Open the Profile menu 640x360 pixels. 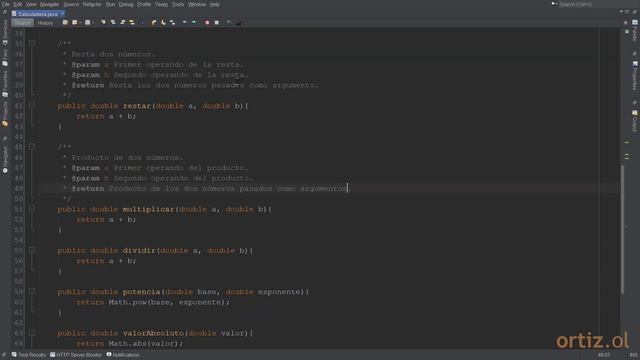coord(144,4)
